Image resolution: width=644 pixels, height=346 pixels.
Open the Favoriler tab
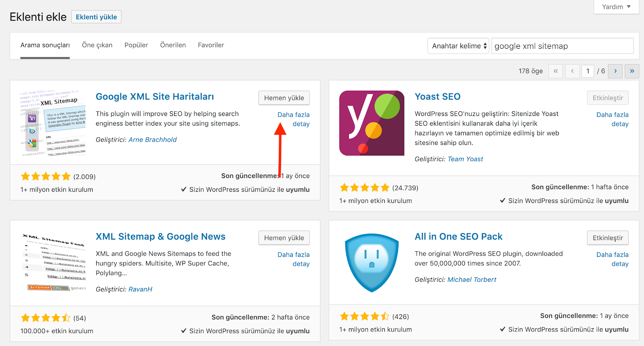pos(211,45)
